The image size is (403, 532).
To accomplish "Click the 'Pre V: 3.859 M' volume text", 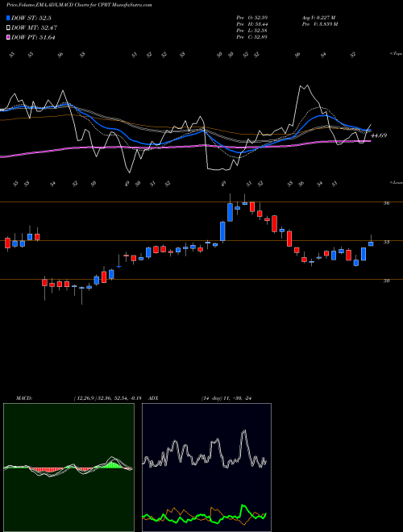I will 319,23.
